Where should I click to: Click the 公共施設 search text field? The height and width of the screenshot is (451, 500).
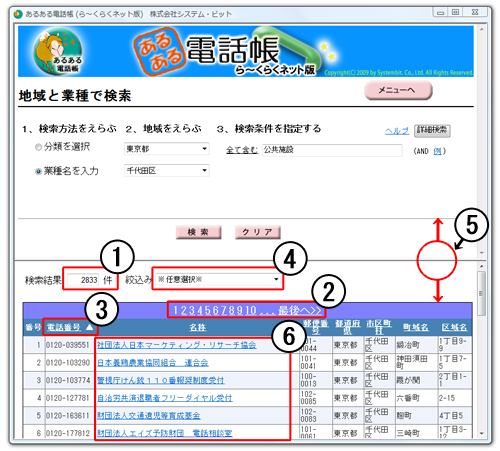332,150
